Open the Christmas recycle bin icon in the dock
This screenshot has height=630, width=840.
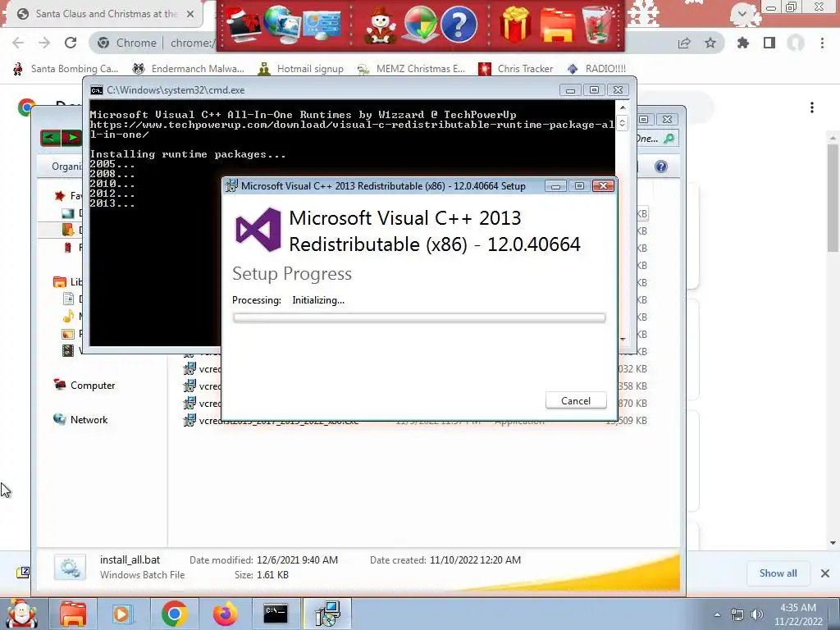(598, 25)
